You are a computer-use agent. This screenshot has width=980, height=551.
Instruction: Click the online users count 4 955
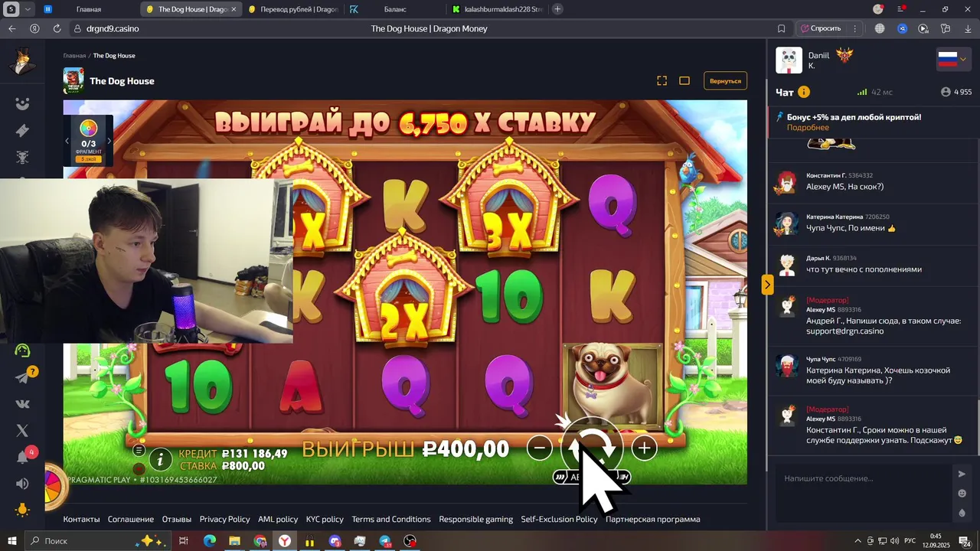[956, 92]
